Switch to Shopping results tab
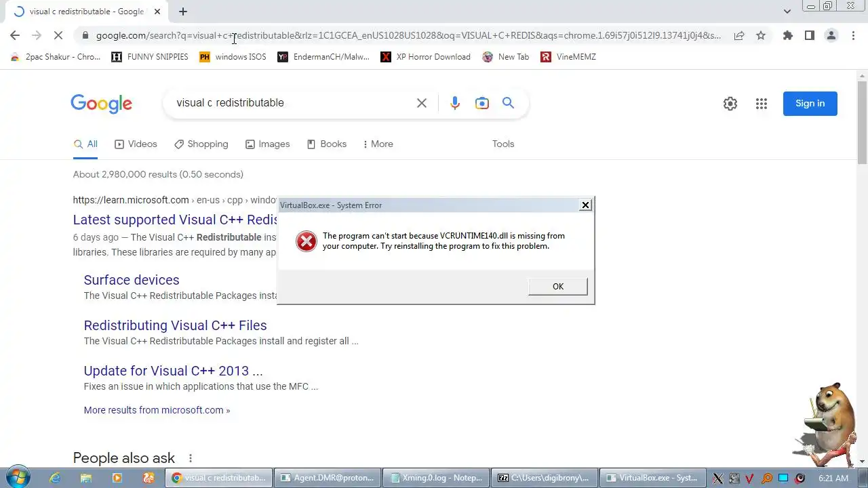 pyautogui.click(x=201, y=144)
